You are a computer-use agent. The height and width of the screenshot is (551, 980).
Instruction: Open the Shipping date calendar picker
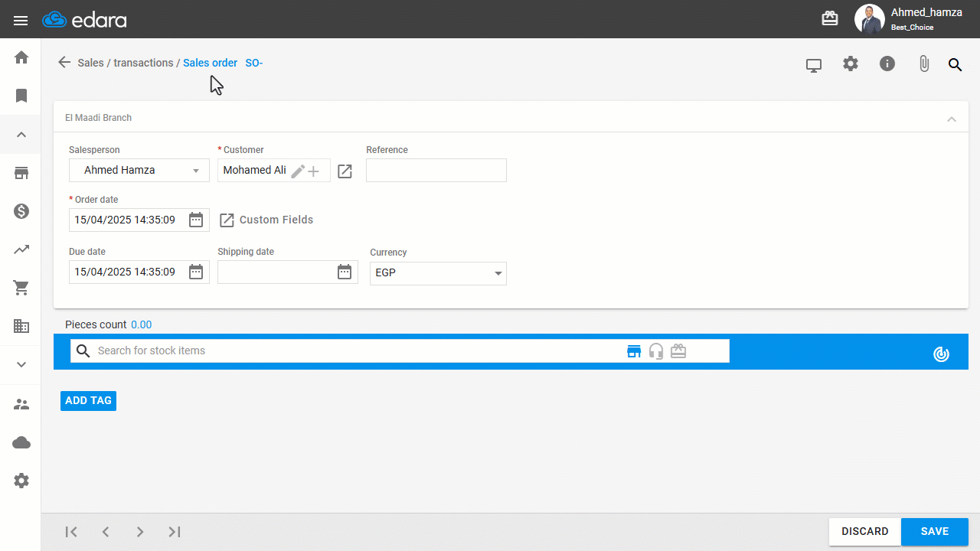[345, 272]
